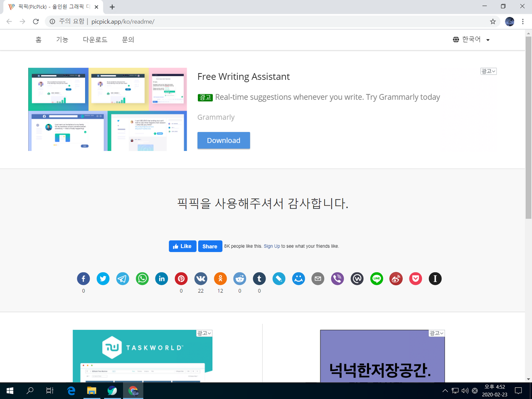532x399 pixels.
Task: Follow the Sign Up link
Action: pyautogui.click(x=272, y=246)
